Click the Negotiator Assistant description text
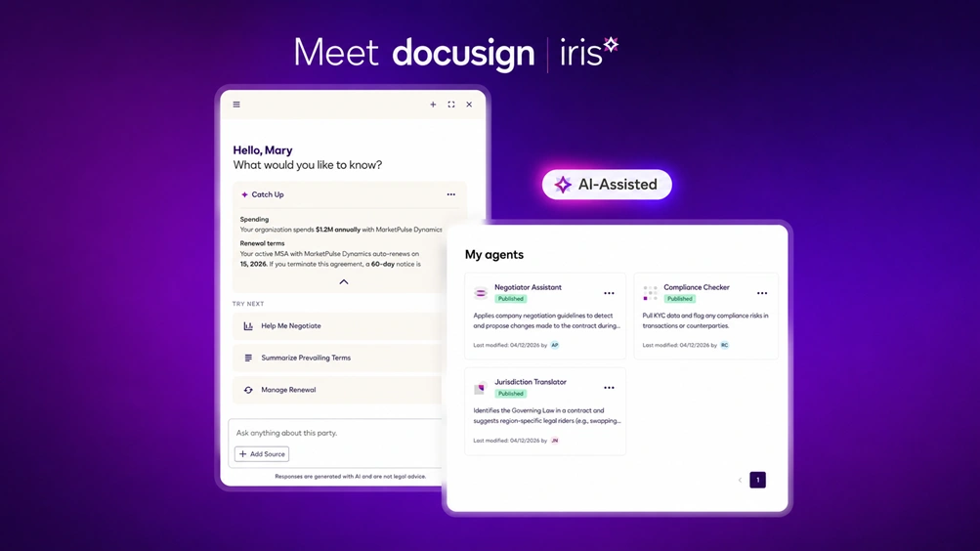The width and height of the screenshot is (980, 551). coord(547,320)
